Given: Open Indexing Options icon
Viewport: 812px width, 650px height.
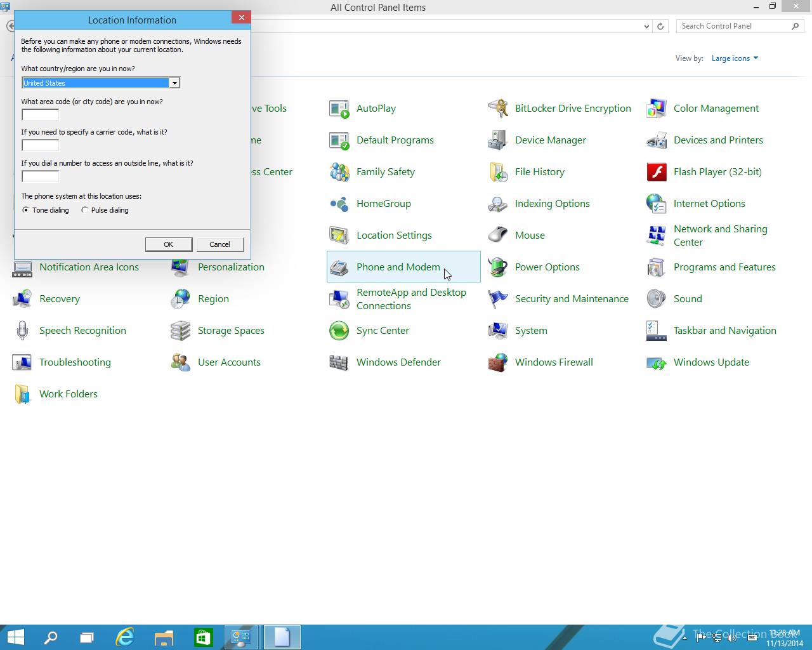Looking at the screenshot, I should pyautogui.click(x=498, y=204).
